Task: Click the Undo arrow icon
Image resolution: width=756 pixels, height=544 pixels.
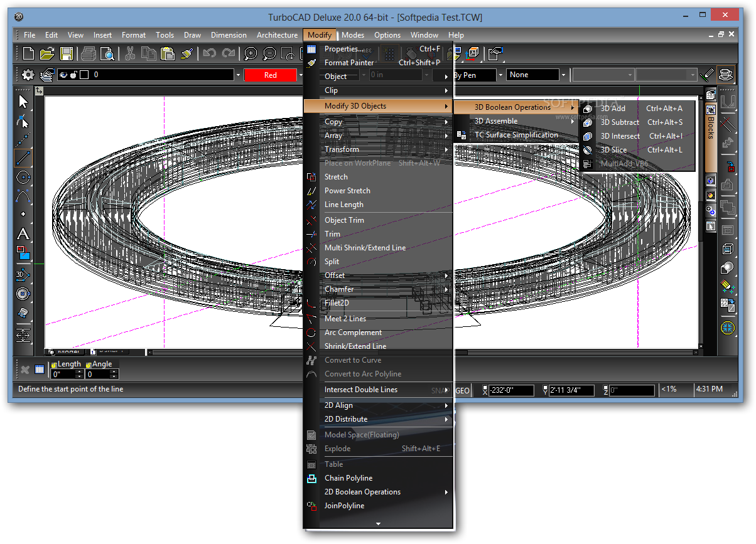Action: [x=209, y=53]
